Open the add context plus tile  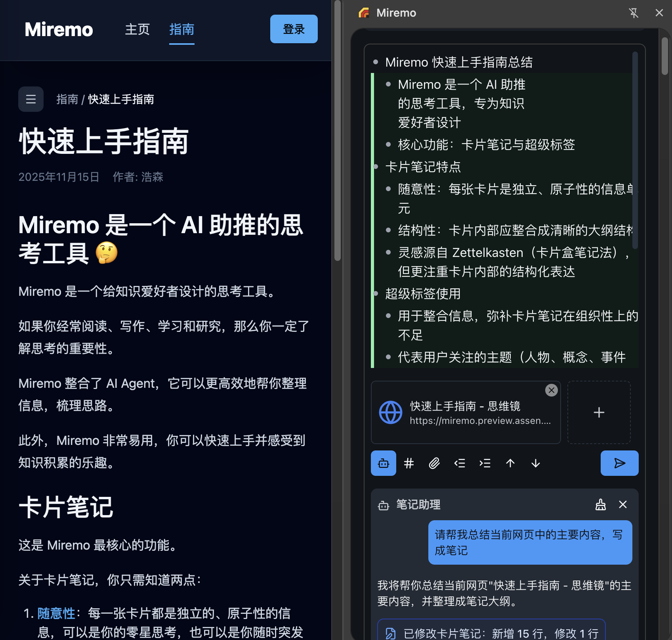(x=599, y=412)
